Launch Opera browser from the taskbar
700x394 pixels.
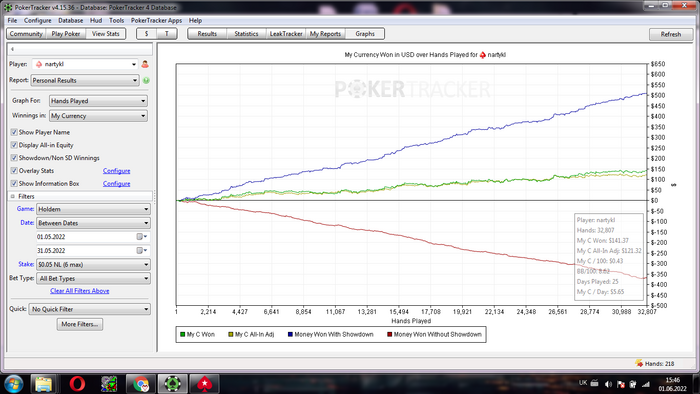[77, 384]
